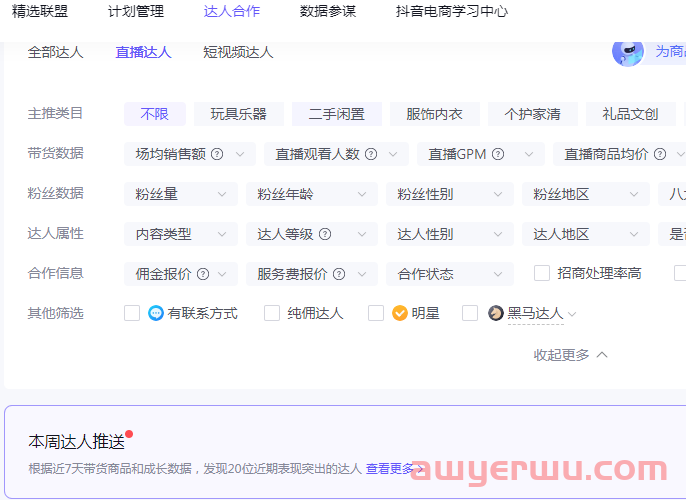Open the 合作状态 dropdown
This screenshot has height=500, width=686.
click(450, 274)
